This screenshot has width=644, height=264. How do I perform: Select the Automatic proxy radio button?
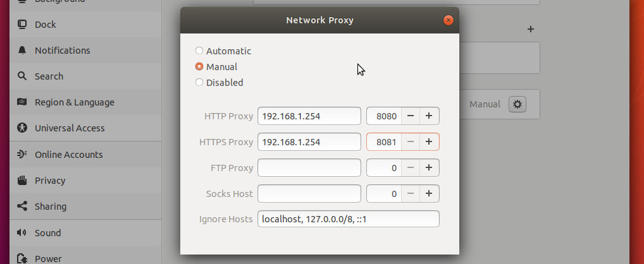(x=199, y=51)
